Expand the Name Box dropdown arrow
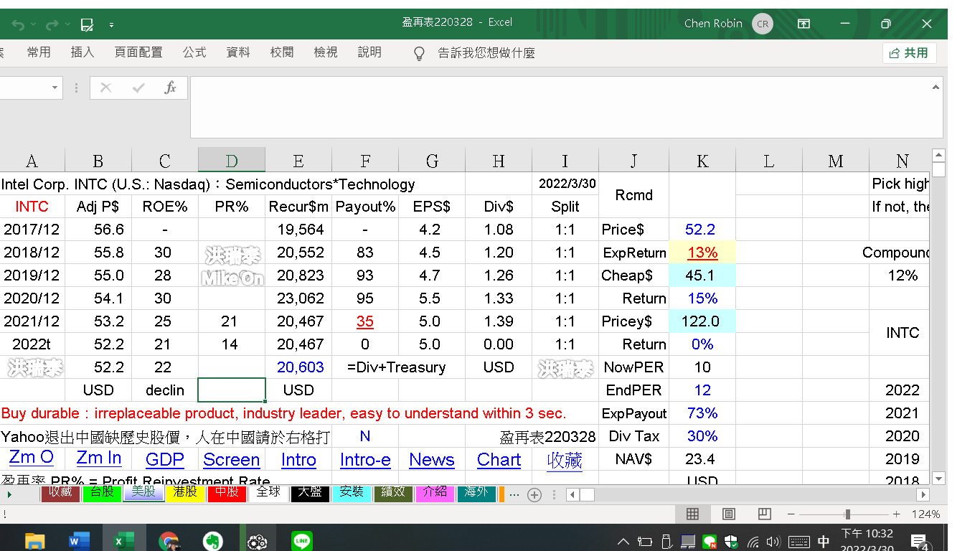This screenshot has width=980, height=551. 55,88
